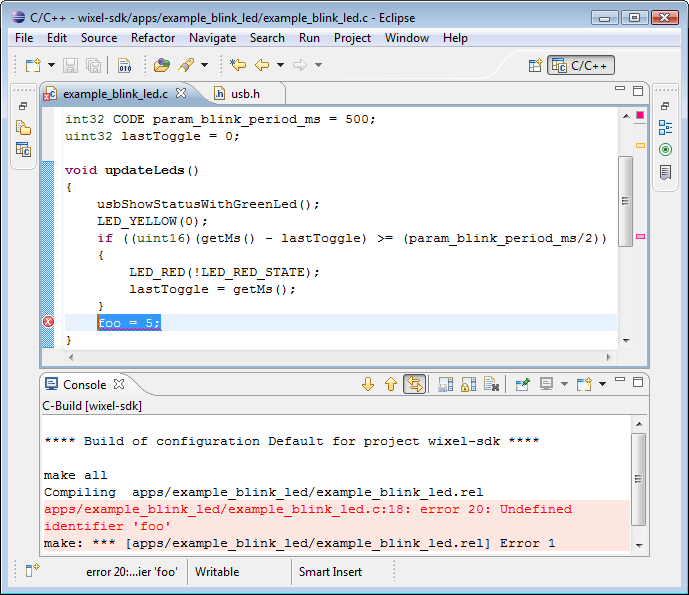Click the binary 010 build icon

pyautogui.click(x=124, y=65)
